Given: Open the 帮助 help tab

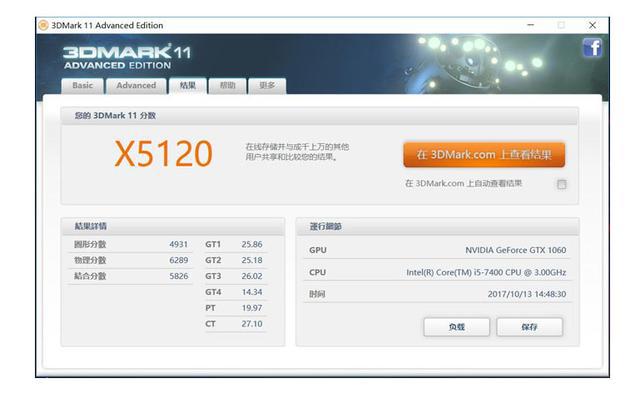Looking at the screenshot, I should click(227, 86).
